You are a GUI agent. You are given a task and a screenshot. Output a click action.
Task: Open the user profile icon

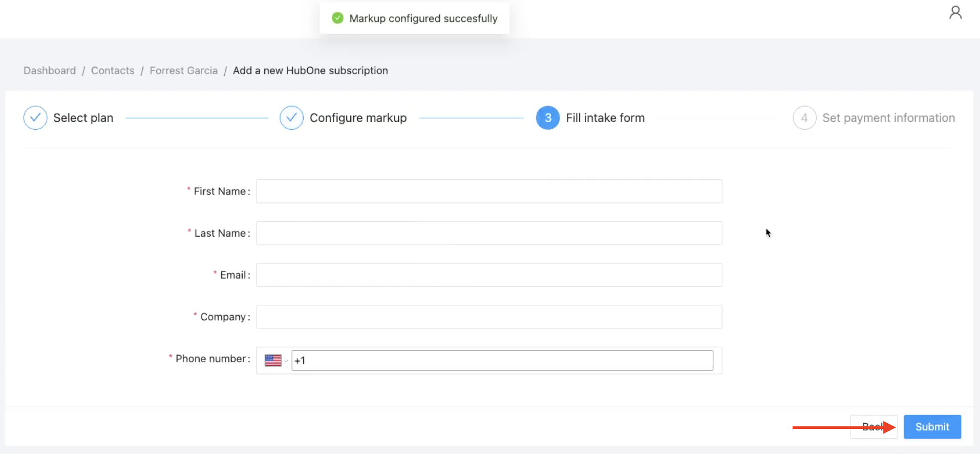tap(955, 13)
